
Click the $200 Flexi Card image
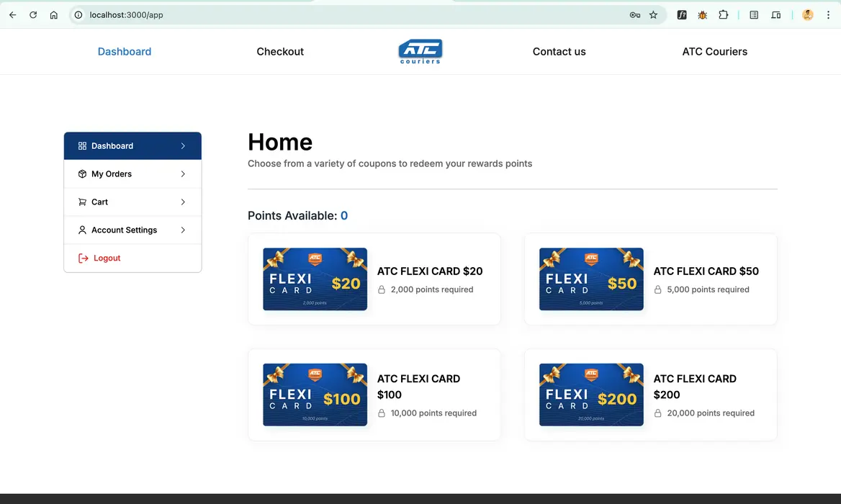tap(591, 395)
